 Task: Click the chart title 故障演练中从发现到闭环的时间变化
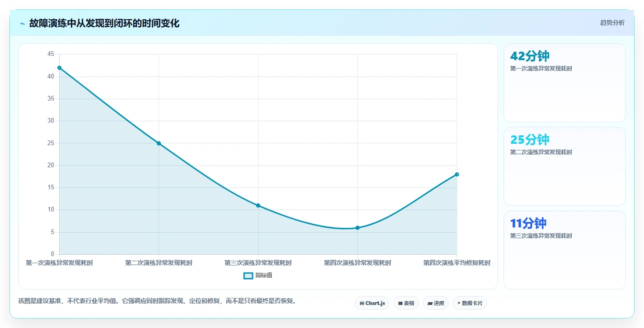click(x=104, y=23)
